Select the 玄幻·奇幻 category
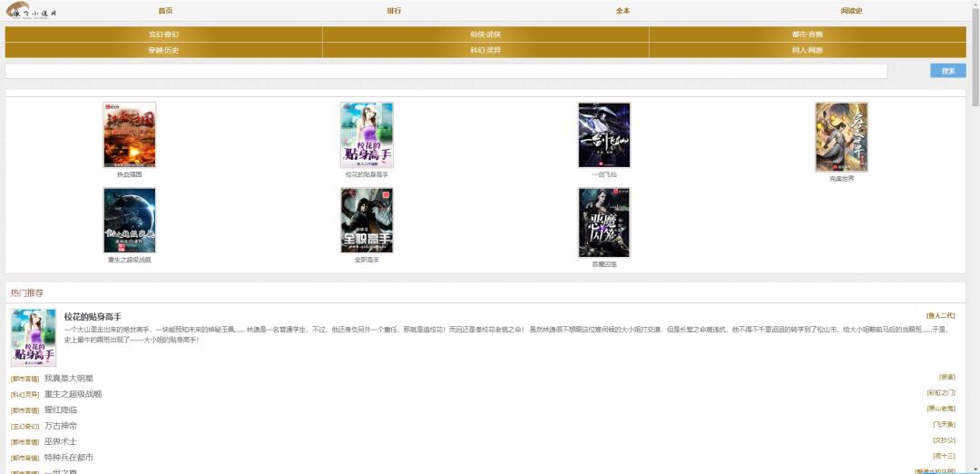Image resolution: width=980 pixels, height=474 pixels. tap(163, 35)
